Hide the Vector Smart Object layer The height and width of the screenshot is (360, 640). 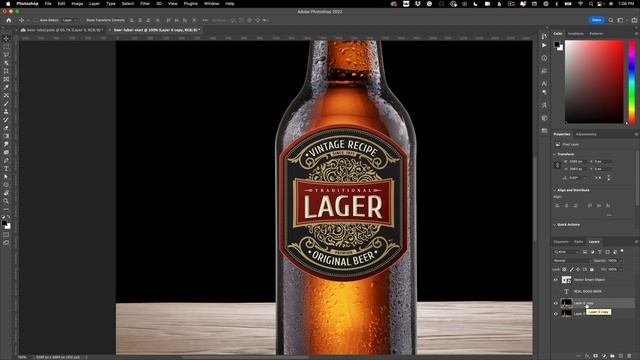coord(556,280)
